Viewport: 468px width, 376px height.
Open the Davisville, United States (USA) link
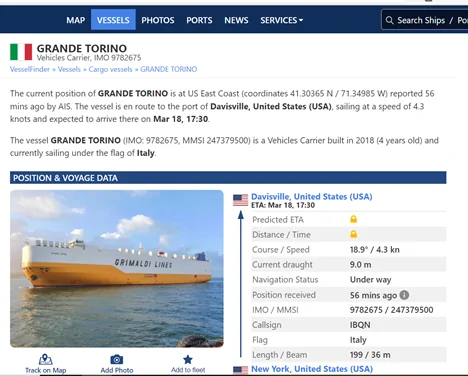pos(312,197)
